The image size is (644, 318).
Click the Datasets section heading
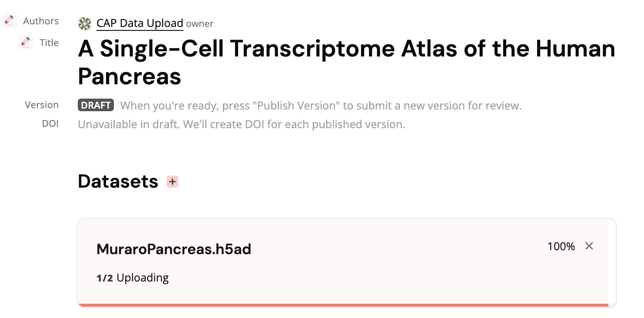118,182
